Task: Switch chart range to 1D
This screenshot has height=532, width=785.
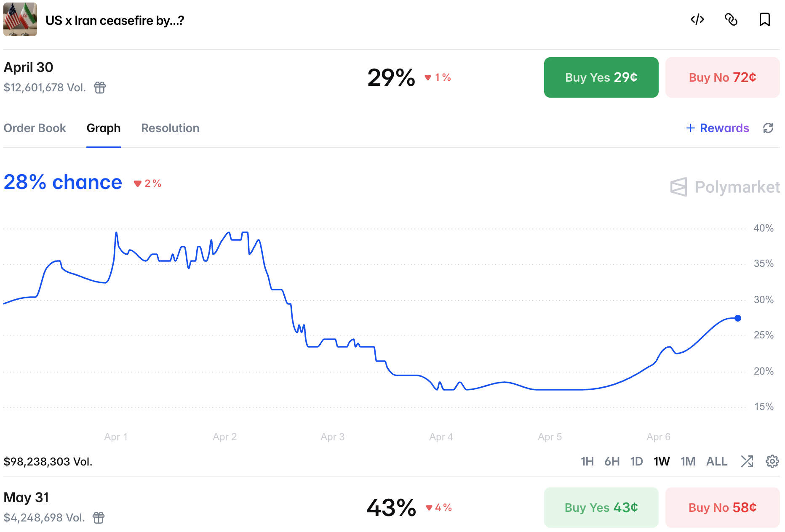Action: click(636, 461)
